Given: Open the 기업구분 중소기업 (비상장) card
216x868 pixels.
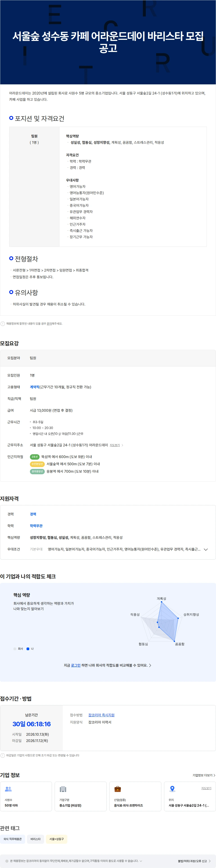Looking at the screenshot, I should tap(81, 796).
